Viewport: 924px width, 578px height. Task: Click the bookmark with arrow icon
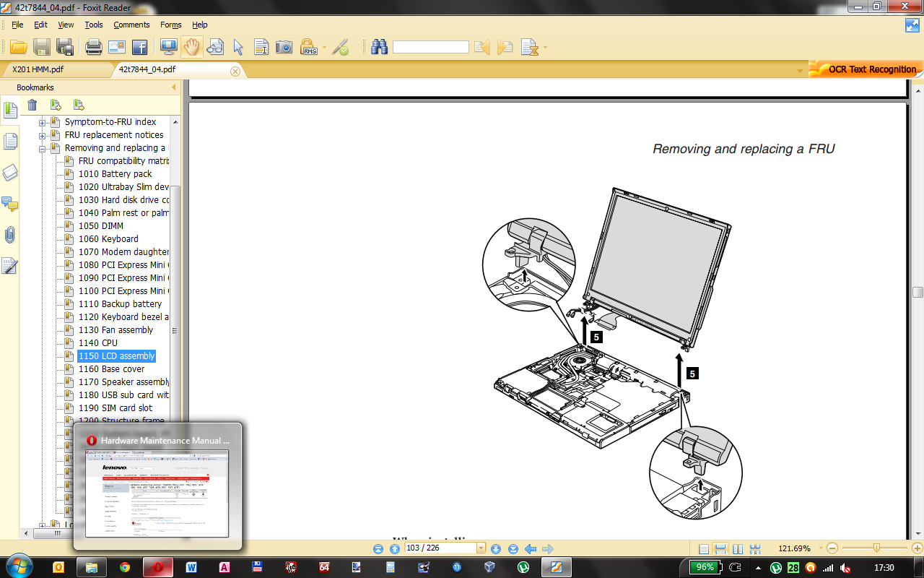click(79, 105)
